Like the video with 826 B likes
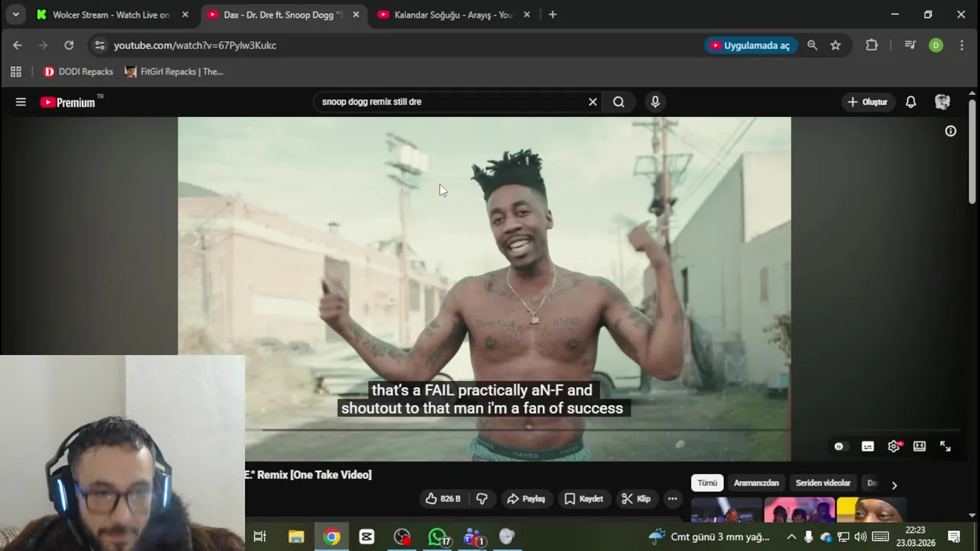Screen dimensions: 980x551 pos(443,499)
